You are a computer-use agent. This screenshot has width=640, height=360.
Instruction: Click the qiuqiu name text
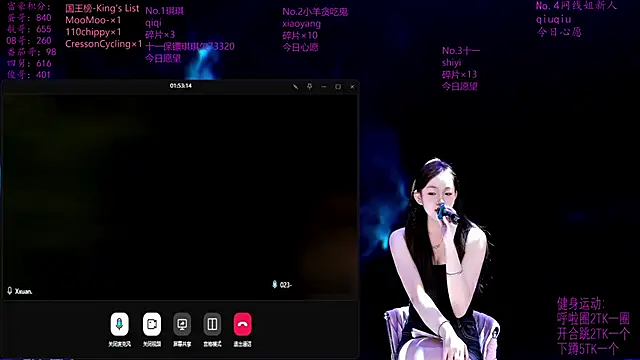coord(554,19)
